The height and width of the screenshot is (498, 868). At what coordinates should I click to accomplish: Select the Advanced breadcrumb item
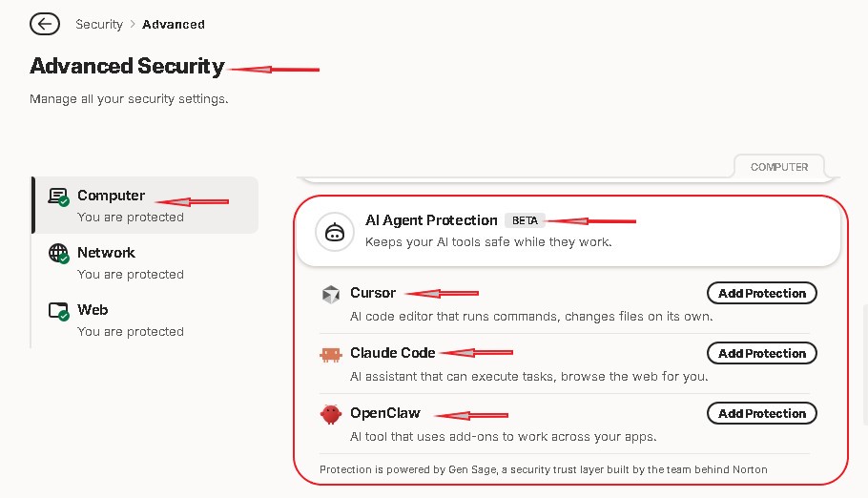[174, 25]
